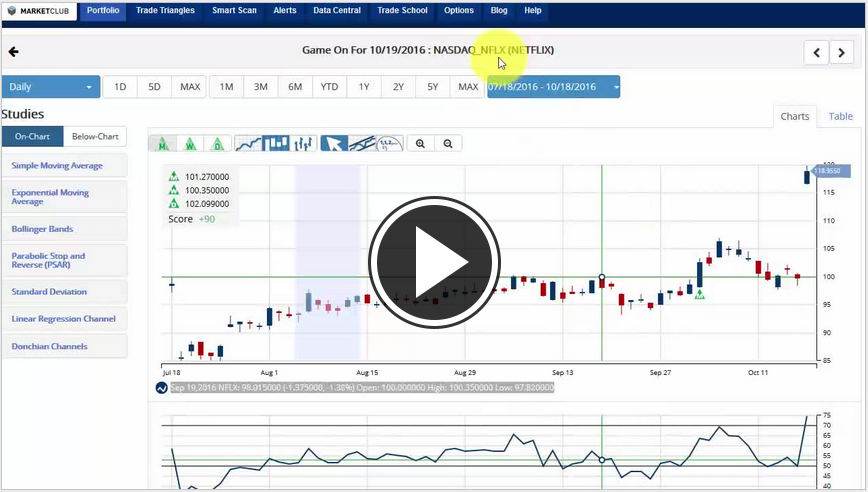
Task: Switch to line chart type
Action: click(x=248, y=143)
